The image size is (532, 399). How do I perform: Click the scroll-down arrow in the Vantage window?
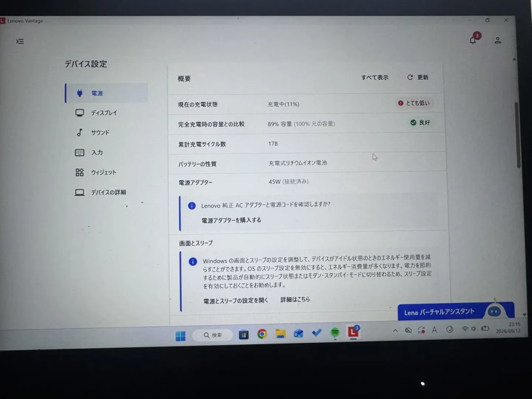tap(524, 314)
